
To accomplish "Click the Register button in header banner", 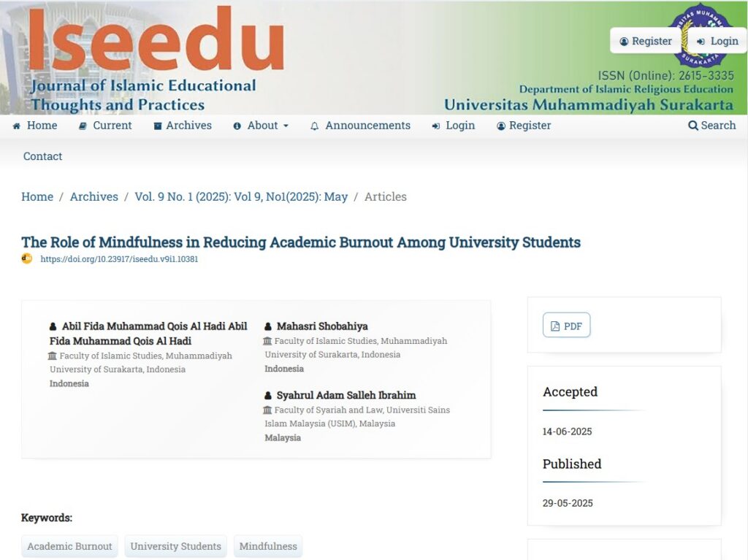I will point(646,41).
